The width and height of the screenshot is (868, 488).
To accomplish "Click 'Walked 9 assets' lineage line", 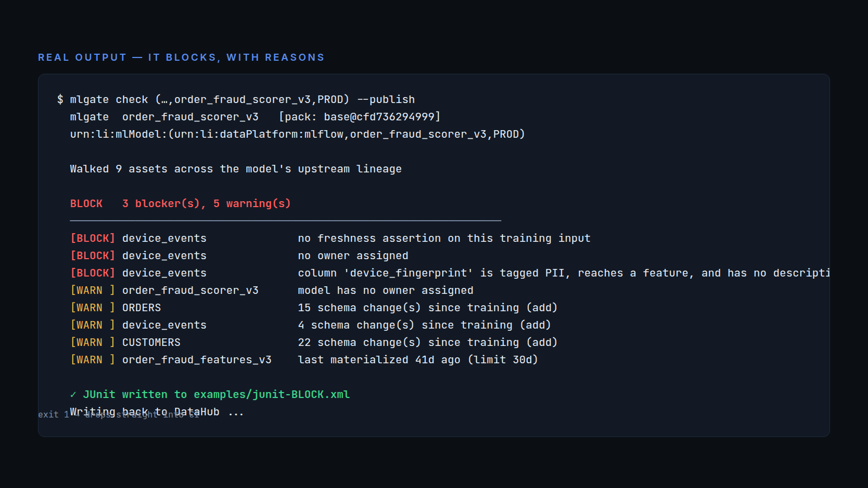I will (236, 169).
